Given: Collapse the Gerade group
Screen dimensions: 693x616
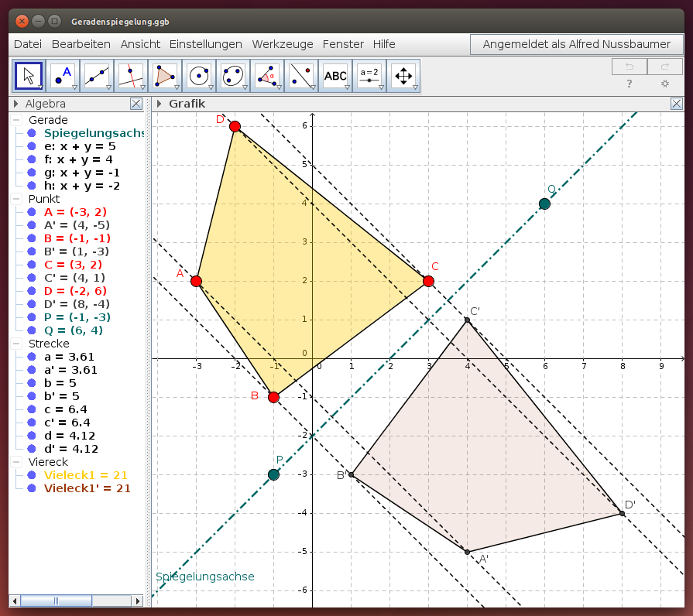Looking at the screenshot, I should pyautogui.click(x=16, y=120).
